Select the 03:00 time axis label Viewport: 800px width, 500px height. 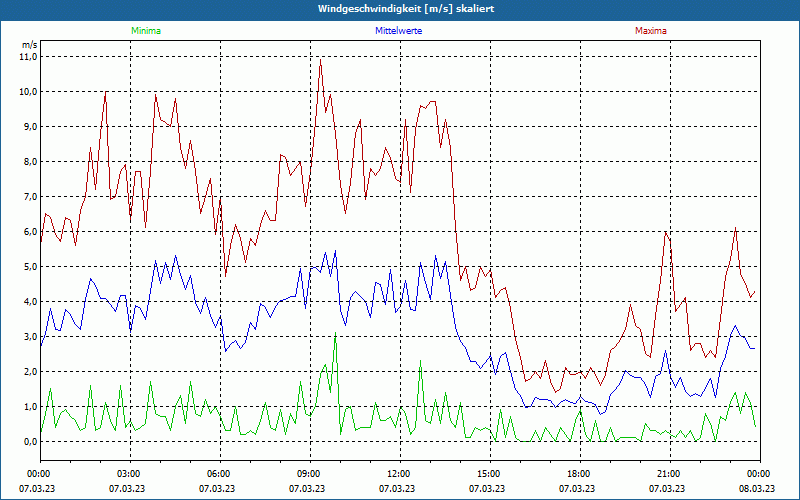[129, 474]
